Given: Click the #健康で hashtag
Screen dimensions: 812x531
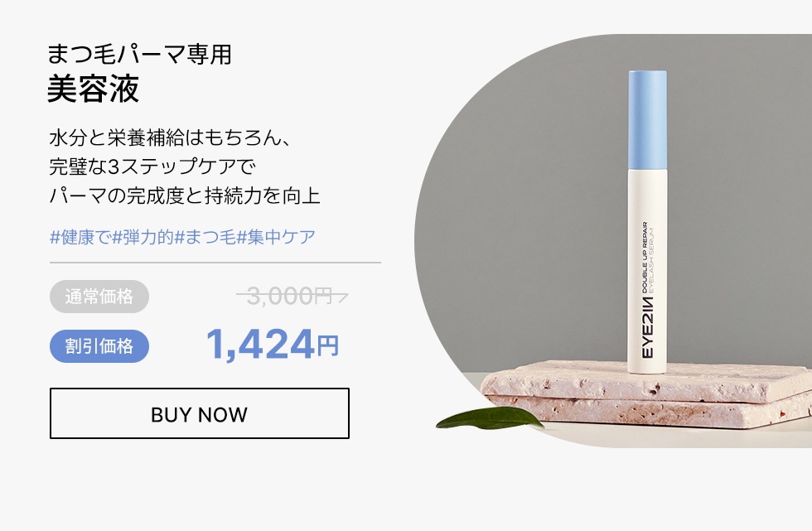Looking at the screenshot, I should click(x=80, y=237).
